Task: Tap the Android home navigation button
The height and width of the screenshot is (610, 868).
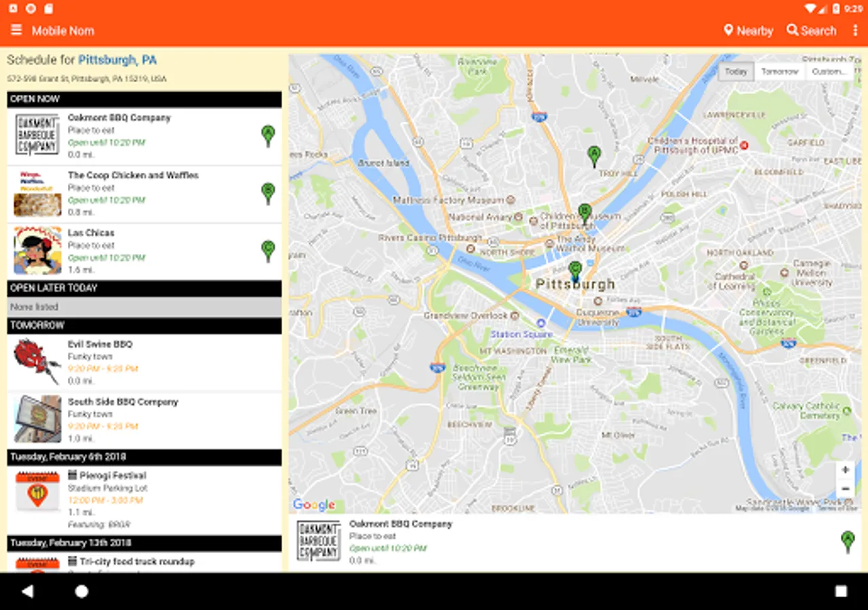Action: pyautogui.click(x=81, y=591)
